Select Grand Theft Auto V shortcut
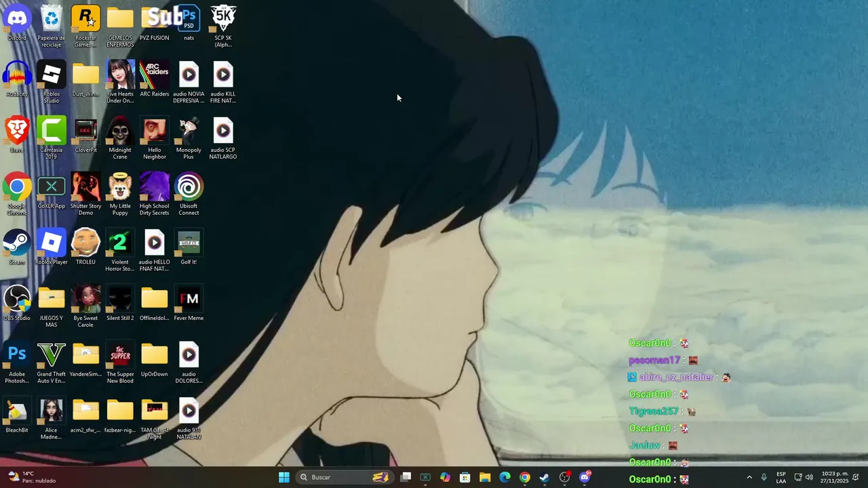Viewport: 868px width, 488px height. 52,363
